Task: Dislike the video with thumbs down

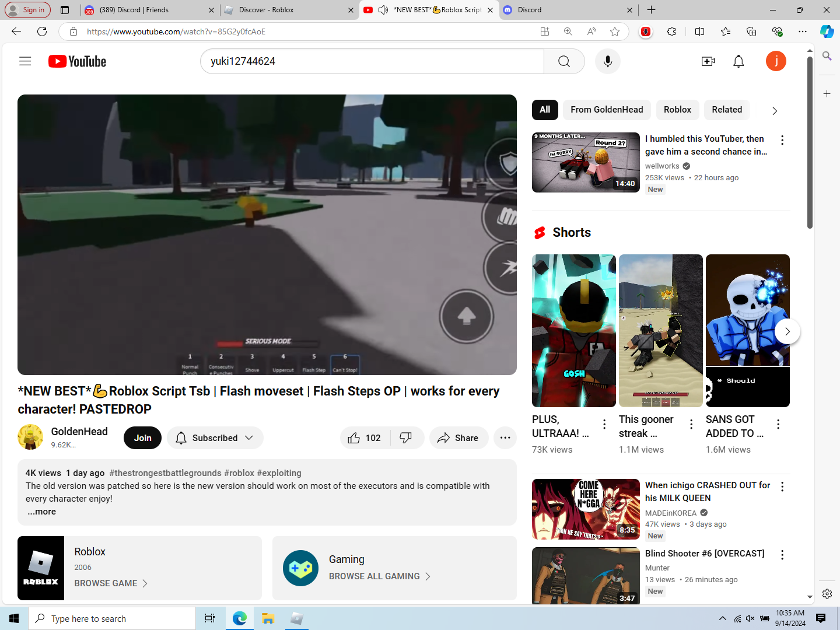Action: (x=406, y=438)
